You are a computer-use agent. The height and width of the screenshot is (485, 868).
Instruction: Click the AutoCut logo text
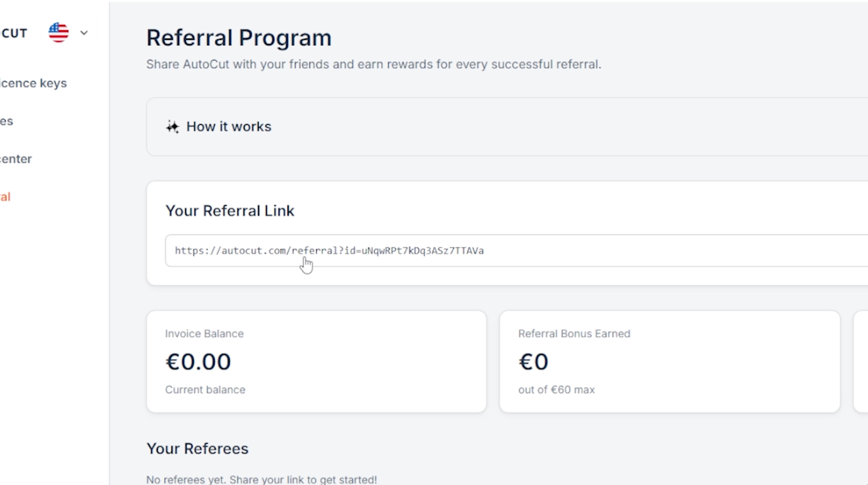click(14, 33)
